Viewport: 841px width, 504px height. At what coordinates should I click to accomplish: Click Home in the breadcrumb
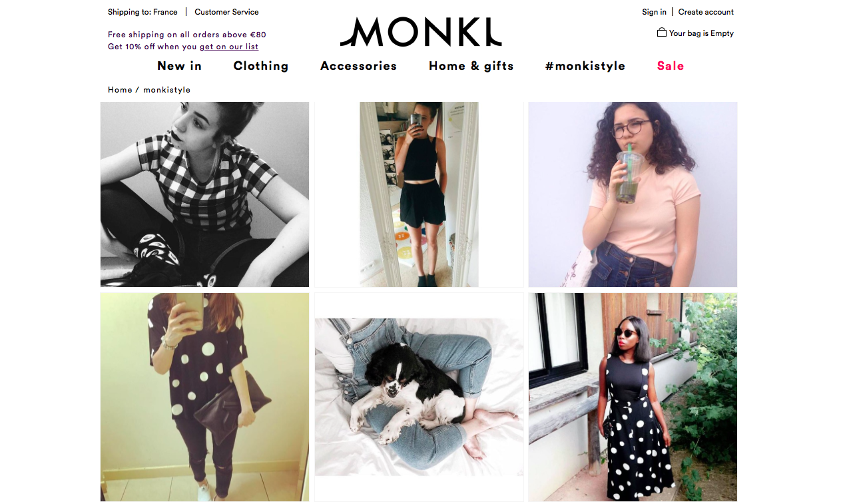click(x=120, y=90)
